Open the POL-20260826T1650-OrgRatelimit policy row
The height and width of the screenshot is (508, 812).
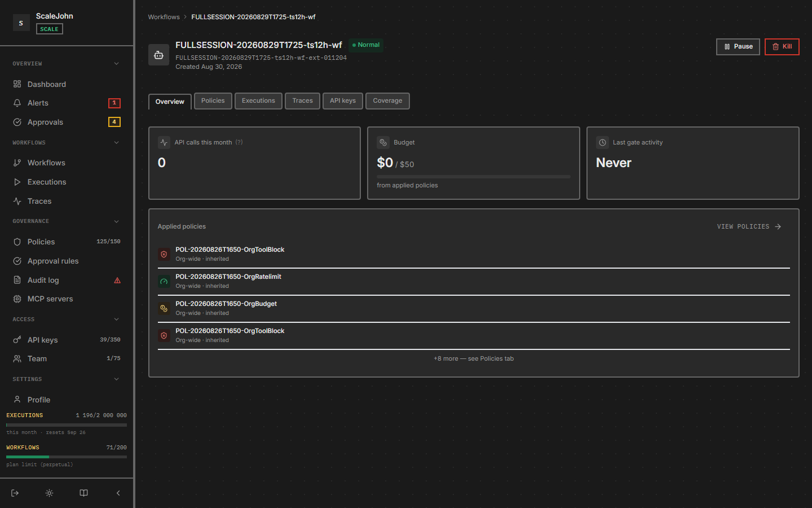(x=474, y=281)
